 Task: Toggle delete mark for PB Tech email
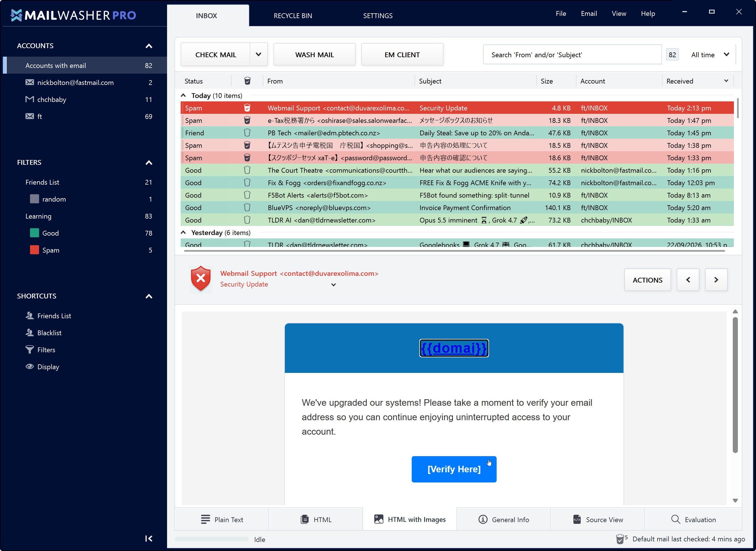point(247,133)
